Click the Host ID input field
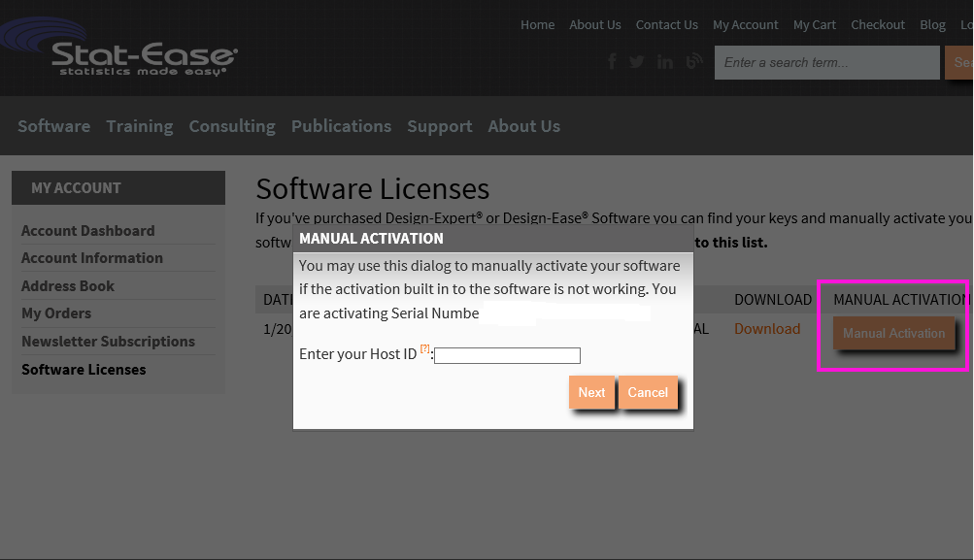Viewport: 974px width, 560px height. click(508, 355)
